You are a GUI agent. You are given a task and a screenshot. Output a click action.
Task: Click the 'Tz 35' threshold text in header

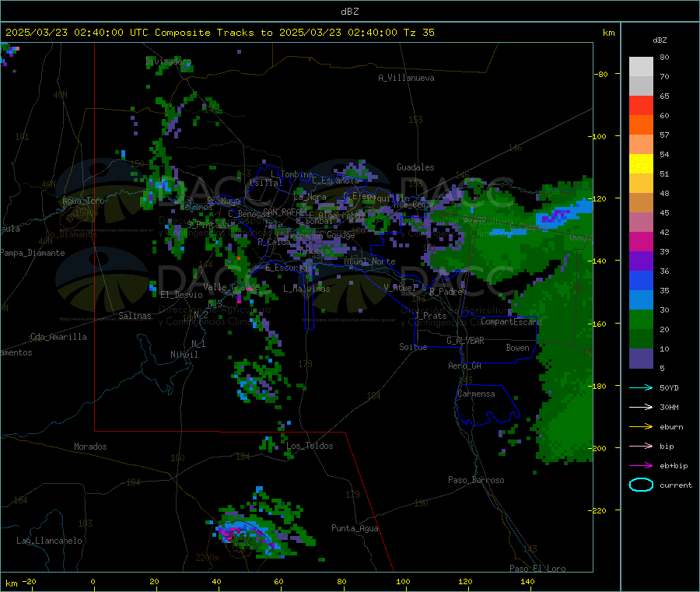pos(418,33)
